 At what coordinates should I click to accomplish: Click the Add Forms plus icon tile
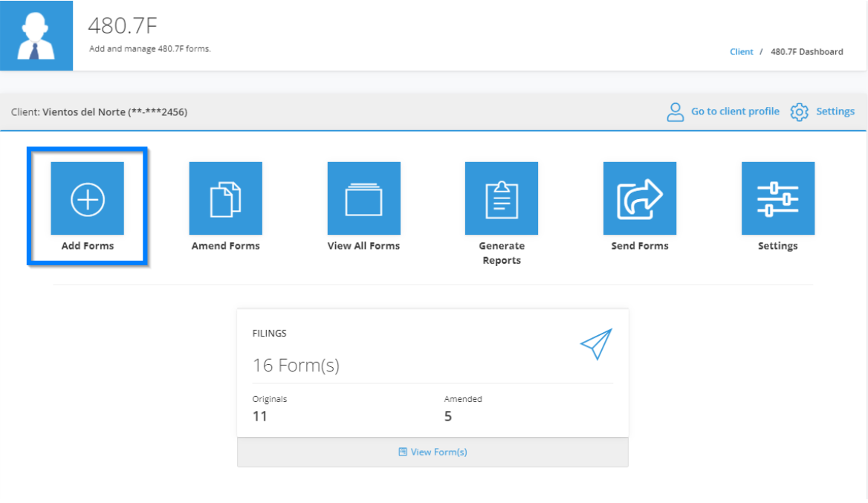point(87,198)
